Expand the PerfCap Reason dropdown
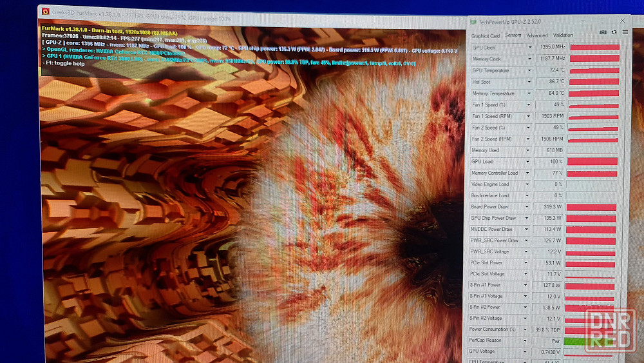644x363 pixels. coord(530,340)
